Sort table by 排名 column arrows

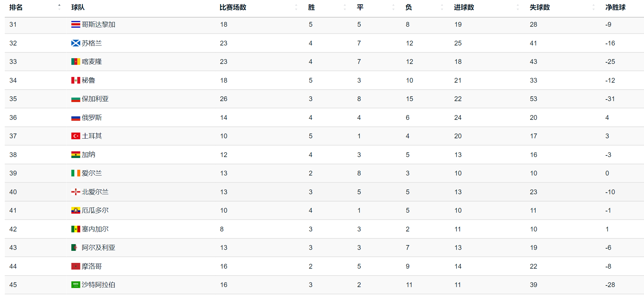pos(59,7)
